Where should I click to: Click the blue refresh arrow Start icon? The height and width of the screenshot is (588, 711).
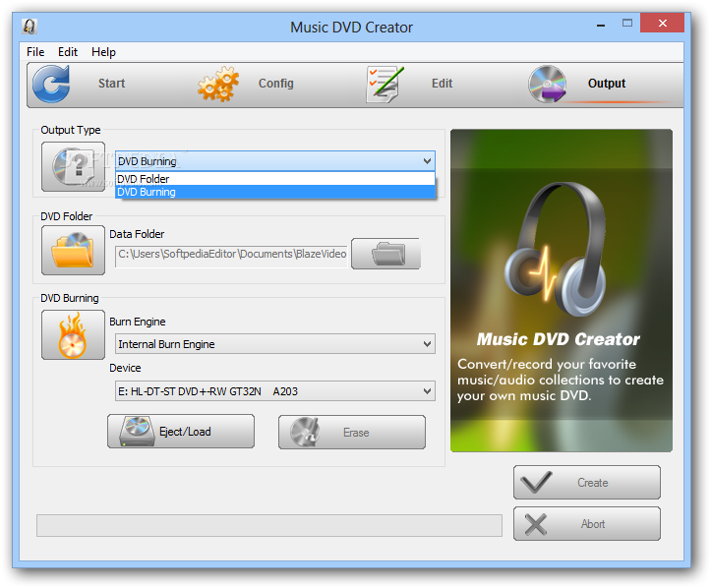(51, 84)
